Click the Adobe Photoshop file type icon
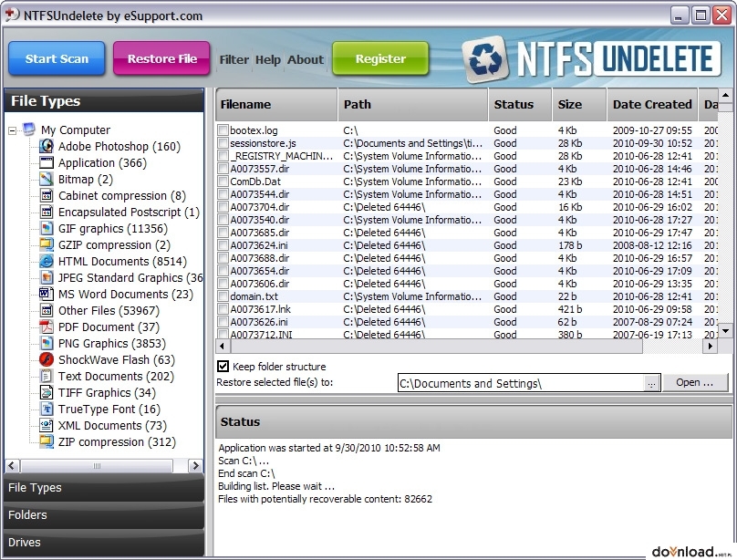737x560 pixels. coord(46,146)
